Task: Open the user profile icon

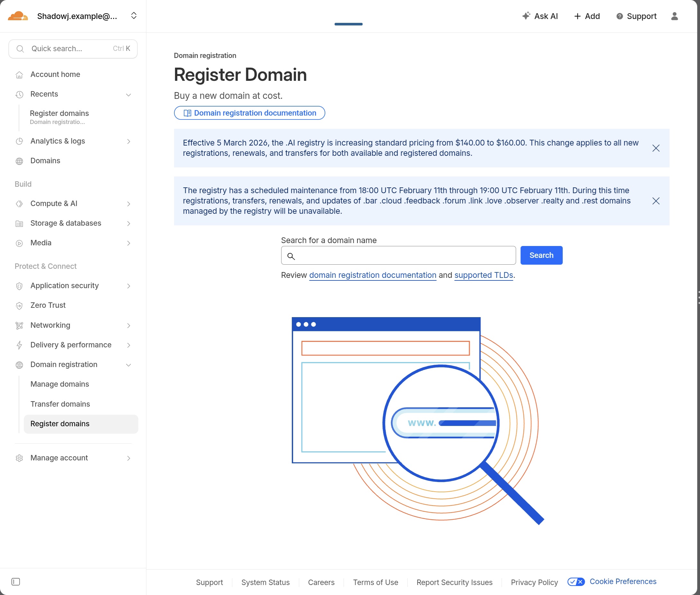Action: pyautogui.click(x=674, y=16)
